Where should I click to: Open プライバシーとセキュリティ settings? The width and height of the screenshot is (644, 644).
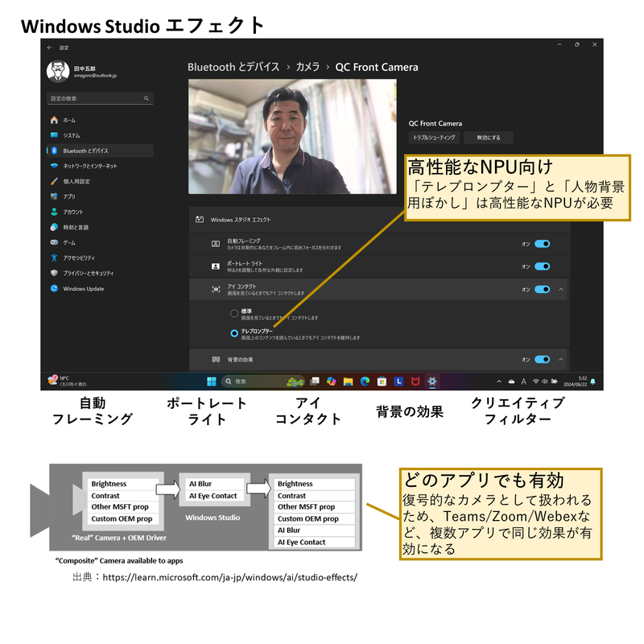89,272
